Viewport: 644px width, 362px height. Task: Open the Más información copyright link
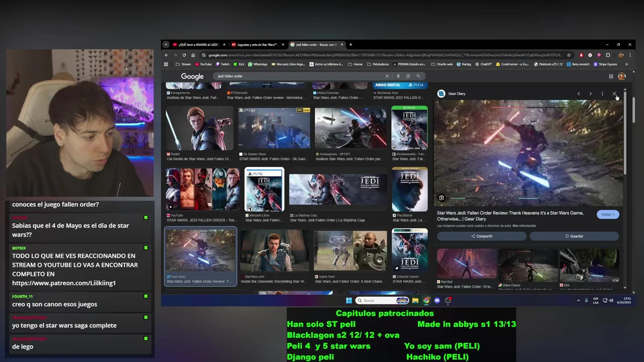point(524,226)
